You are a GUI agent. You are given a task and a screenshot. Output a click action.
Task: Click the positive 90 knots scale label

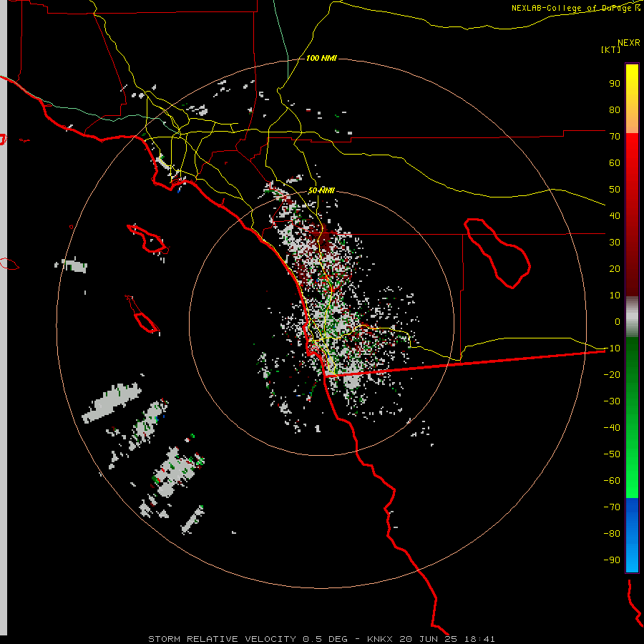615,84
